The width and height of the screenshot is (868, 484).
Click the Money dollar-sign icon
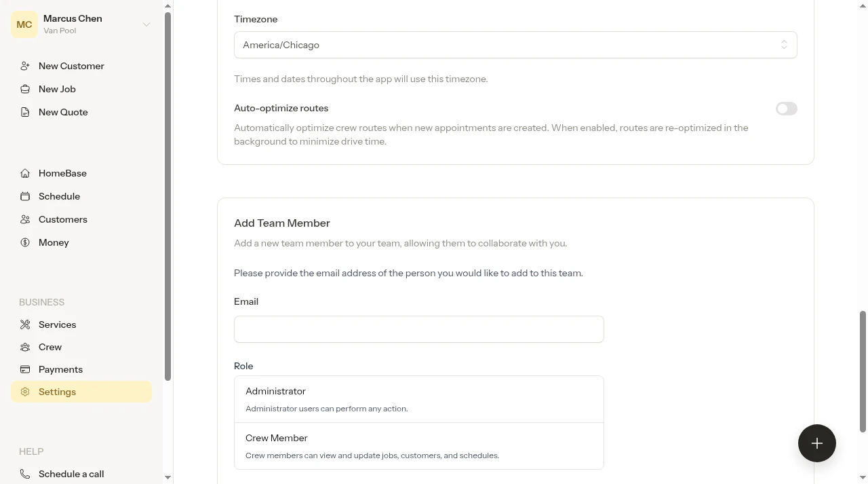point(25,242)
